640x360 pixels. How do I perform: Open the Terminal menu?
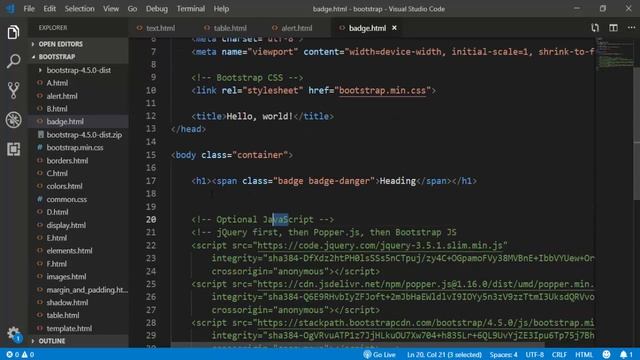click(191, 9)
